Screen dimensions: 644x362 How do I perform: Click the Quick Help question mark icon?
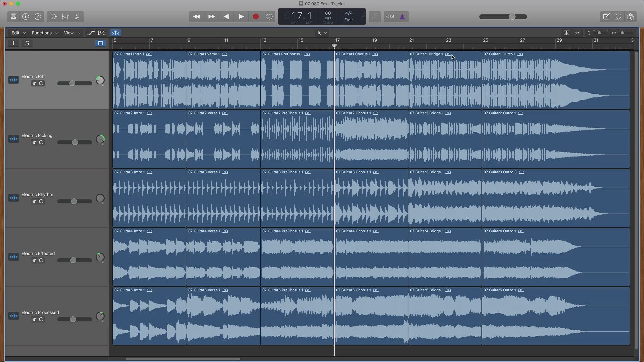point(38,17)
